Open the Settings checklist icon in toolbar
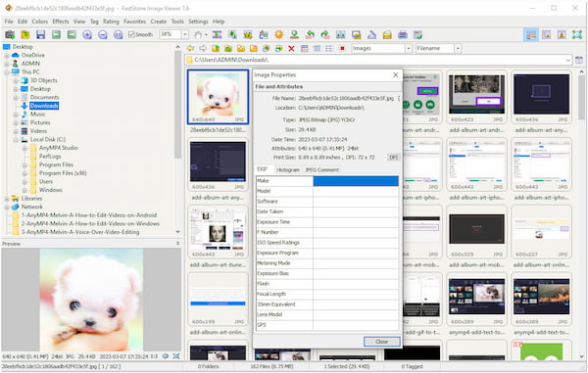Image resolution: width=588 pixels, height=373 pixels. [418, 35]
